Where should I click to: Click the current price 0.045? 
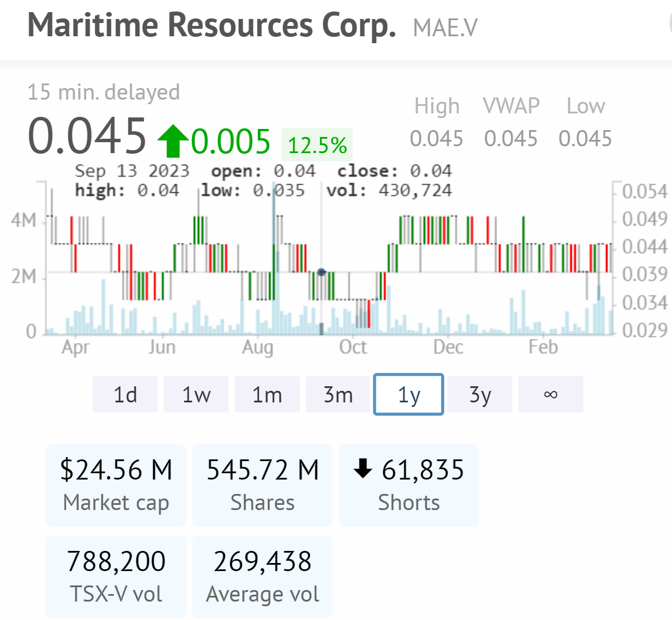(x=87, y=136)
